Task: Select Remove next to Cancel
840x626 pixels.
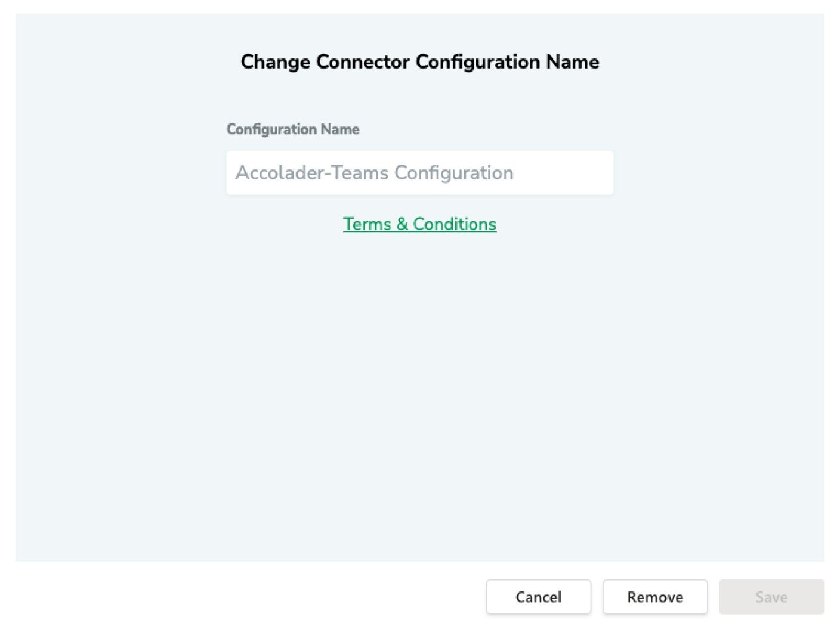Action: tap(654, 597)
